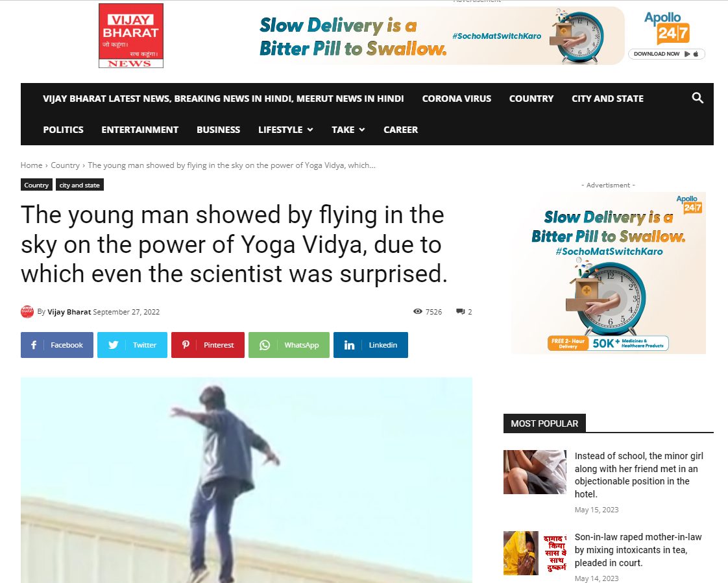Open the Entertainment menu section

(140, 130)
